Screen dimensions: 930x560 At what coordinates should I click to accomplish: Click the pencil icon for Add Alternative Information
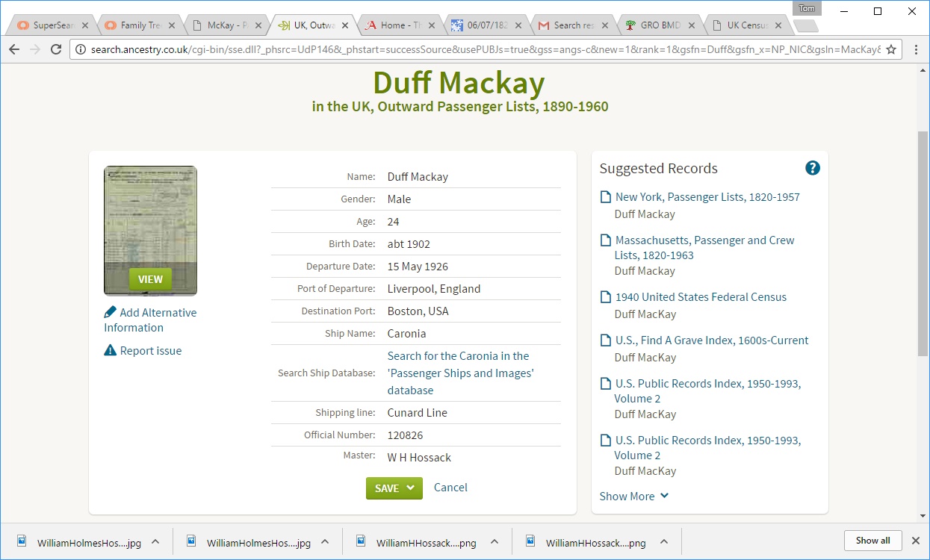coord(111,312)
